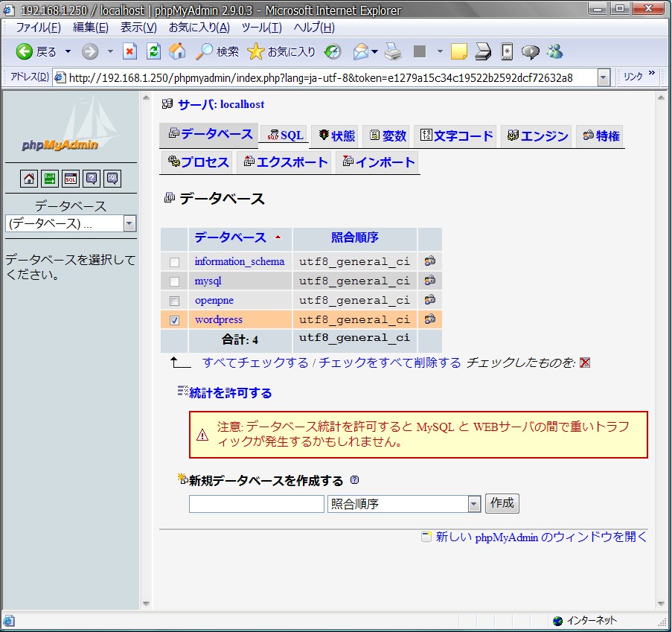Click help icon beside 新規データベースを作成する
This screenshot has height=632, width=672.
click(354, 480)
